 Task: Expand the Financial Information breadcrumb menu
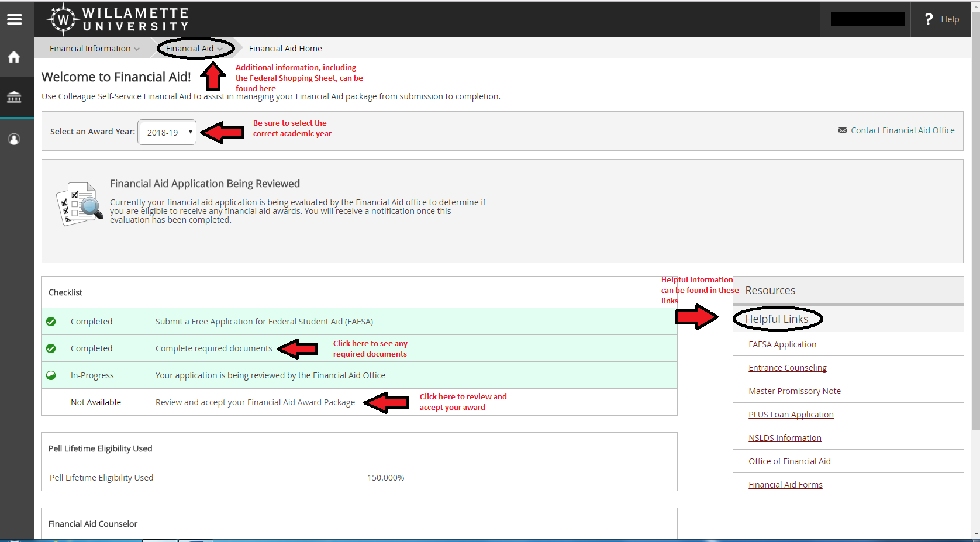point(95,49)
